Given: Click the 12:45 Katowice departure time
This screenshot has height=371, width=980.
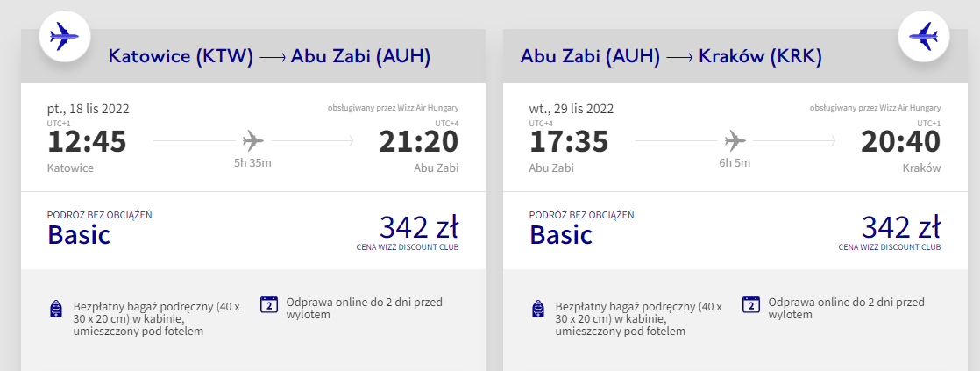Looking at the screenshot, I should pyautogui.click(x=87, y=142).
